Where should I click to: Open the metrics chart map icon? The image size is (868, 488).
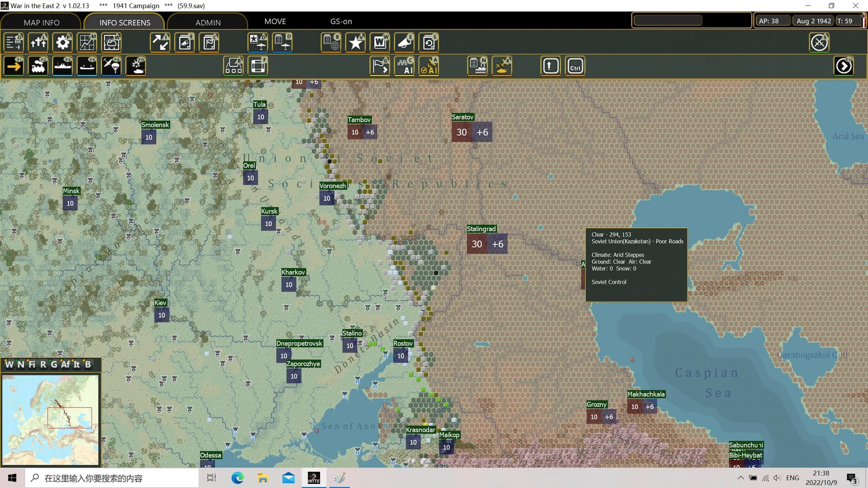[87, 42]
